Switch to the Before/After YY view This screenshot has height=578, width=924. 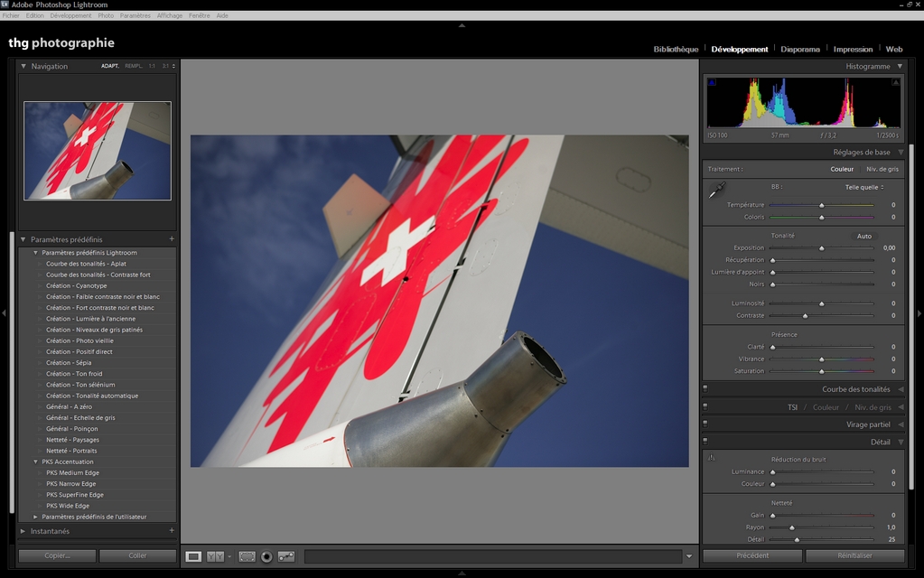pos(215,556)
